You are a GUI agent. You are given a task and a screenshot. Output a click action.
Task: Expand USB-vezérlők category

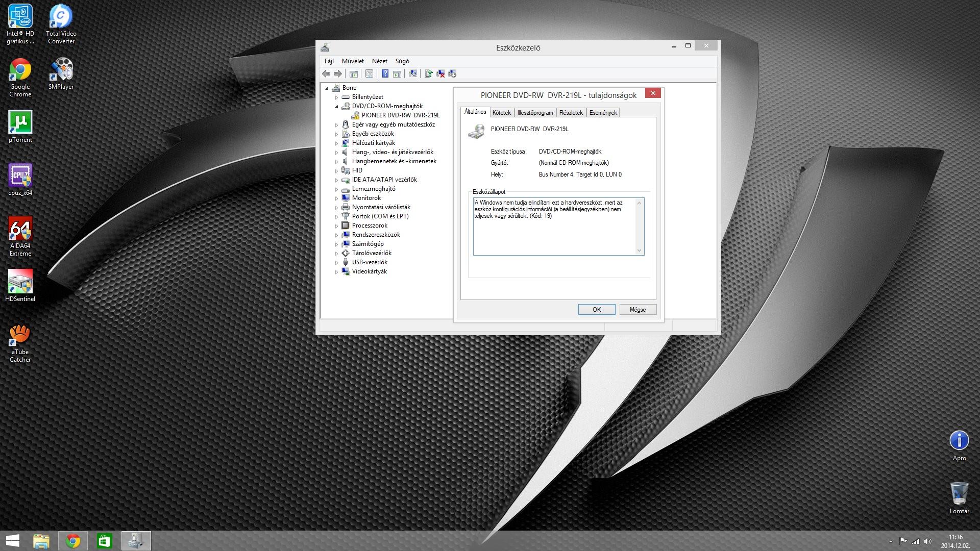point(336,262)
